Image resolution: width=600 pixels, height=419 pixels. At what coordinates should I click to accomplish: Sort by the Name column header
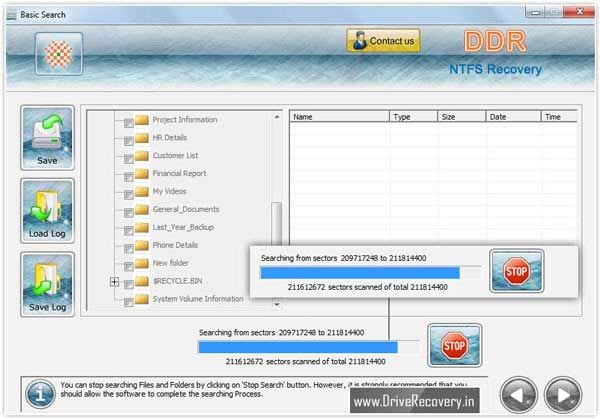click(x=339, y=117)
